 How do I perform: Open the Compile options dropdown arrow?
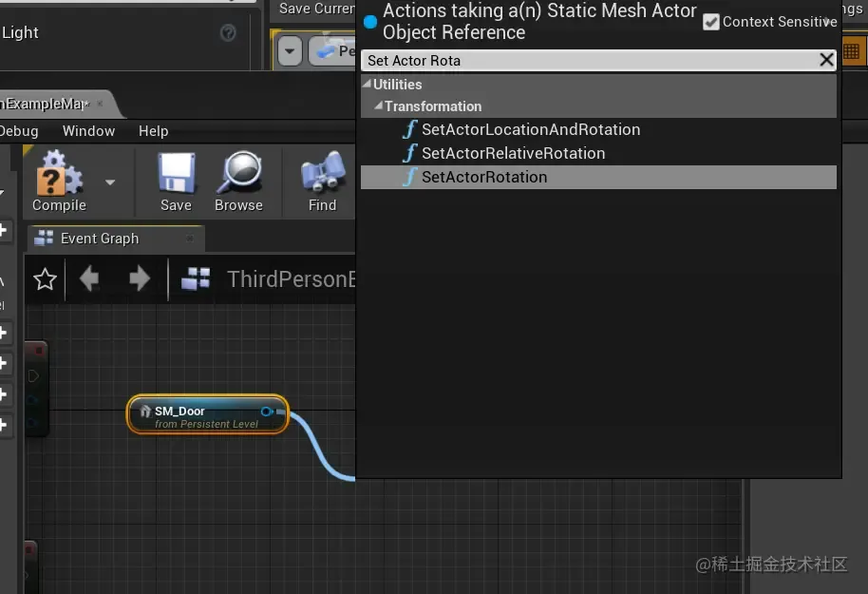coord(110,182)
